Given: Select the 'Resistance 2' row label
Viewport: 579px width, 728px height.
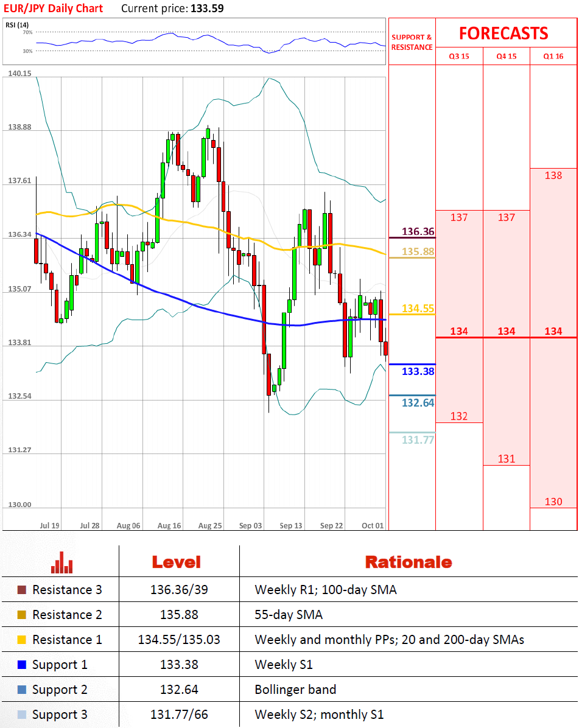Looking at the screenshot, I should click(68, 615).
